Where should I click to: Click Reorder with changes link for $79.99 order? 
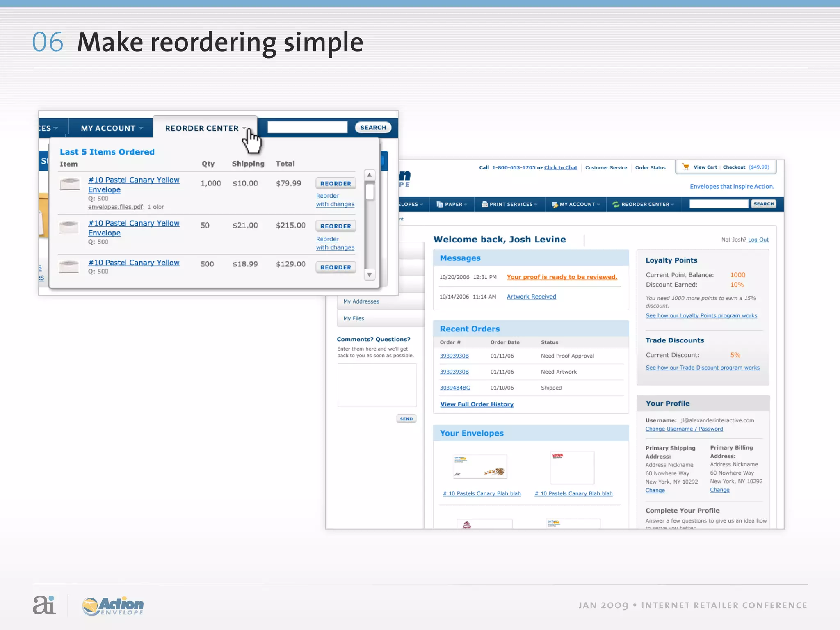point(335,200)
